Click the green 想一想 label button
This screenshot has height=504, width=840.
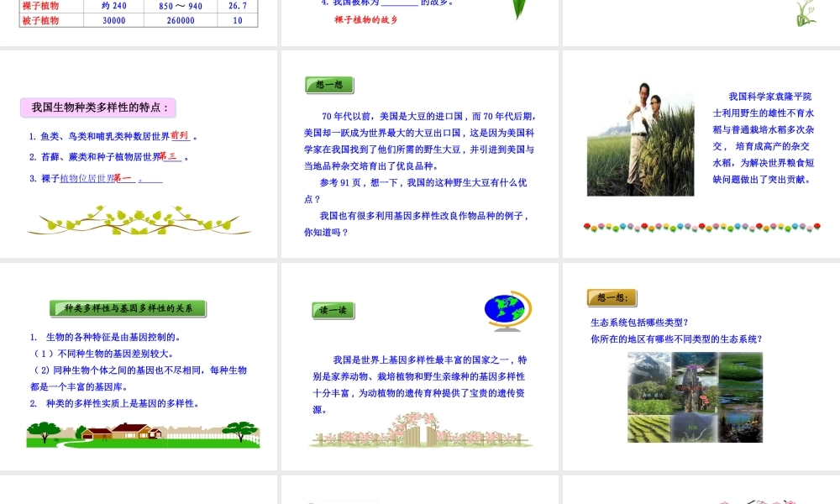pyautogui.click(x=329, y=85)
